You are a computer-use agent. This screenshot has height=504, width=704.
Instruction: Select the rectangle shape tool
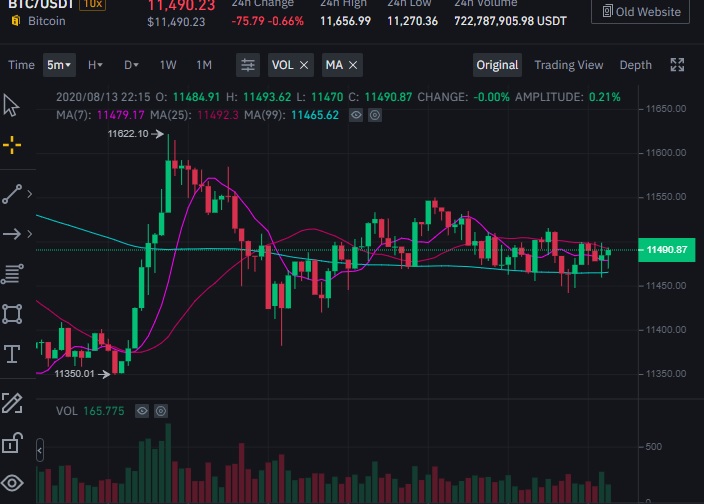click(x=12, y=314)
